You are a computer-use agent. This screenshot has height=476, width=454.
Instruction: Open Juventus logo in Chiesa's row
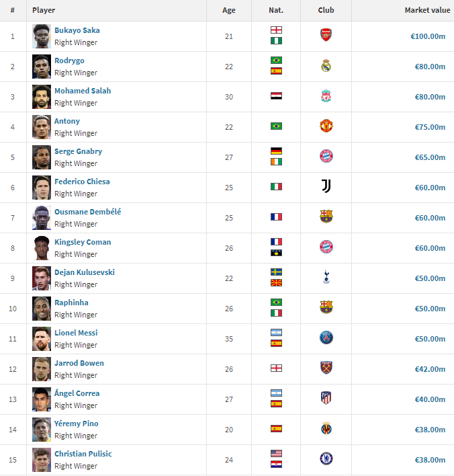(x=326, y=186)
